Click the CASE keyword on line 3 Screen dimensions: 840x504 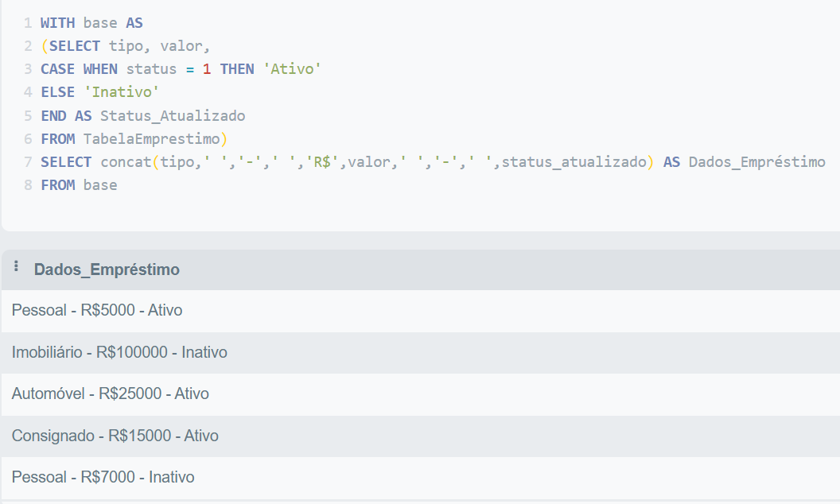click(57, 69)
